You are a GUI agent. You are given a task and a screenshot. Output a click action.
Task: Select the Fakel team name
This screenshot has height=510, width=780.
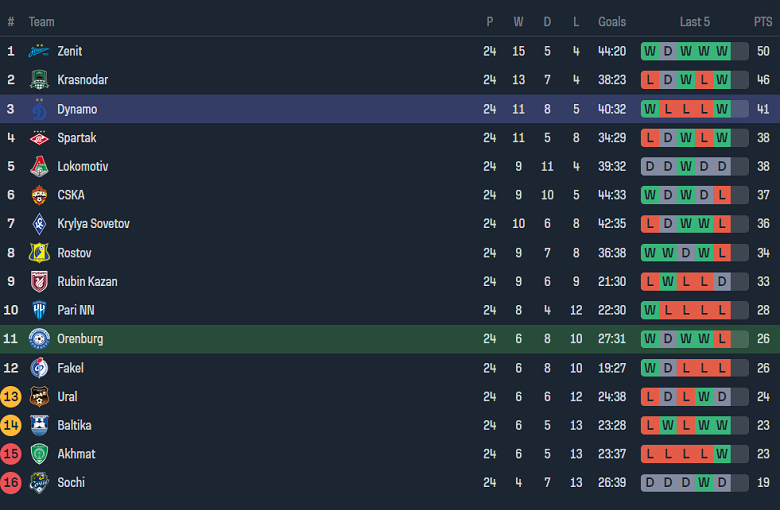[71, 368]
